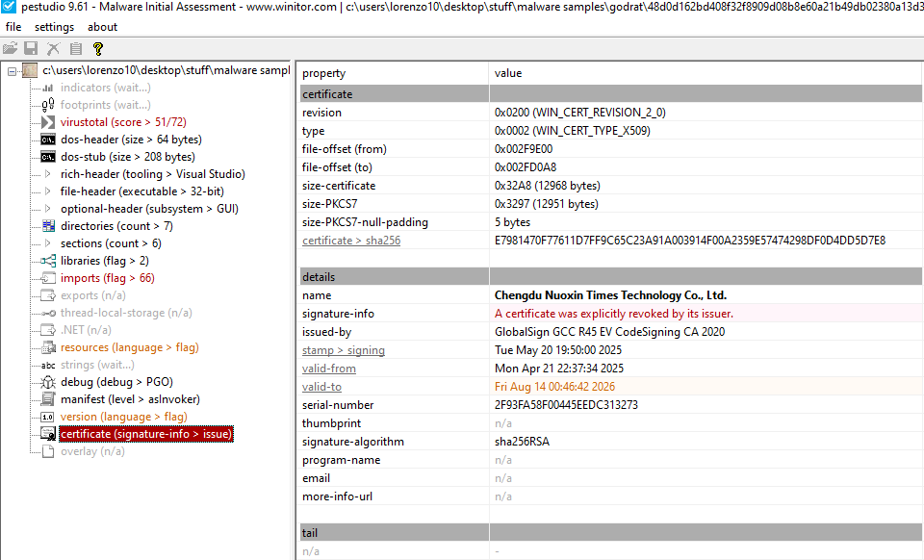Screen dimensions: 924x560
Task: Click the manifest document icon
Action: tap(48, 399)
